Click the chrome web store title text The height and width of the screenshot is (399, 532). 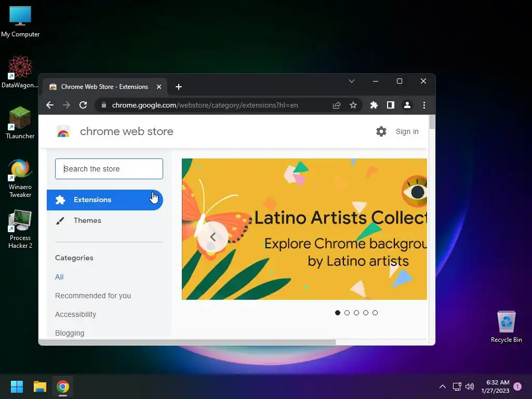pyautogui.click(x=127, y=131)
